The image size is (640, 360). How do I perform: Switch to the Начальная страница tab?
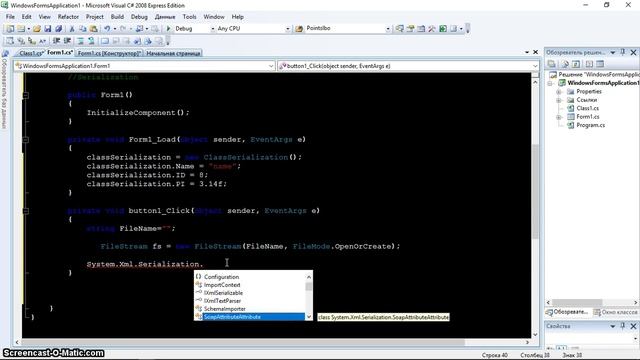[173, 53]
